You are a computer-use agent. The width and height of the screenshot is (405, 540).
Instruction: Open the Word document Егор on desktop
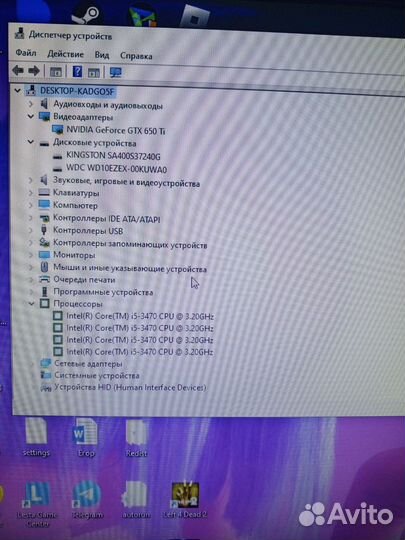(86, 437)
